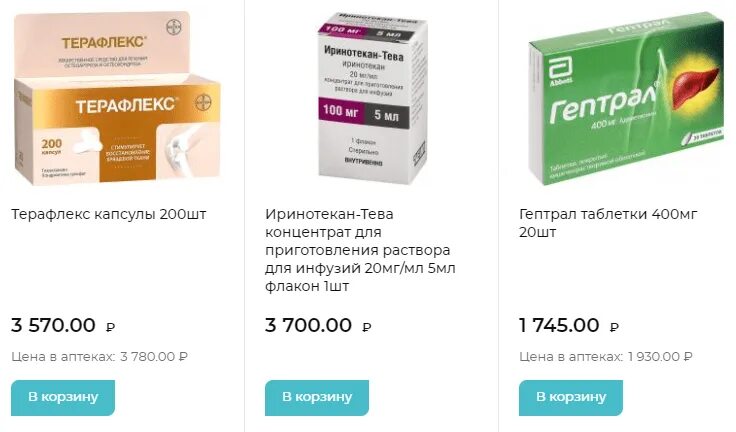
Task: Click В корзину under Иринотекан-Тева
Action: point(317,398)
